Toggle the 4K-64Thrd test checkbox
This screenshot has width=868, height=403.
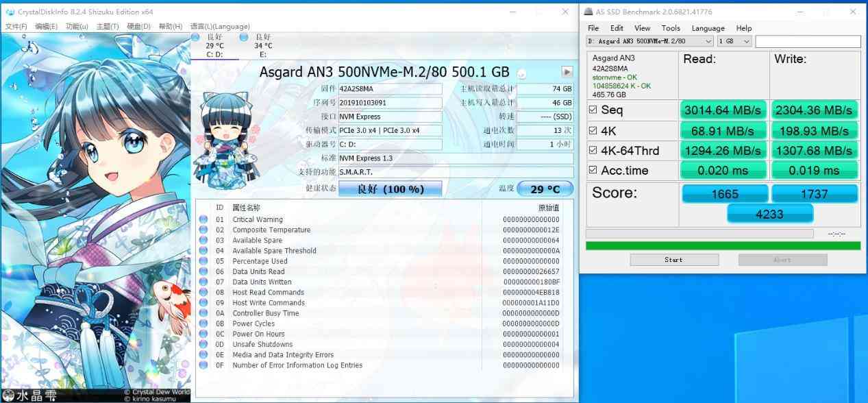click(593, 150)
